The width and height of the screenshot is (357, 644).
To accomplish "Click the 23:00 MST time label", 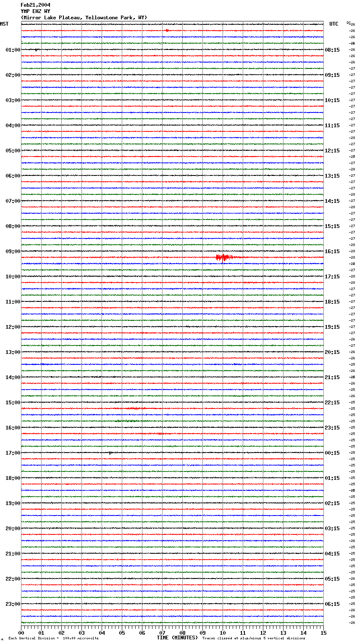I will 13,604.
